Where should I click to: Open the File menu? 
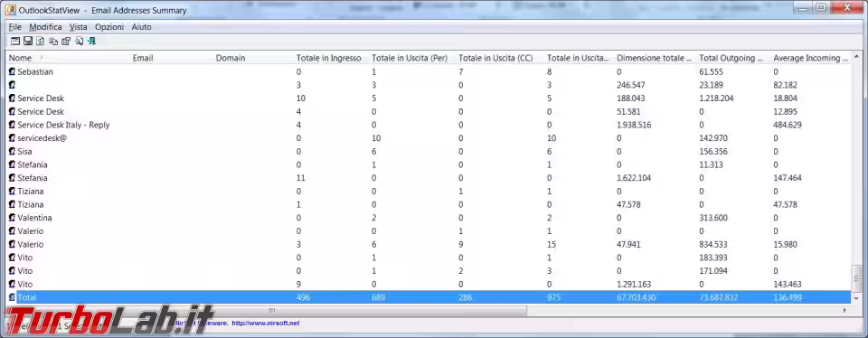(15, 26)
